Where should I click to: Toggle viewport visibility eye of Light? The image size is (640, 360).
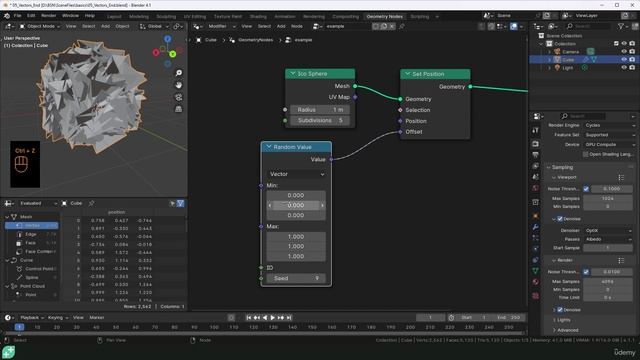click(624, 68)
